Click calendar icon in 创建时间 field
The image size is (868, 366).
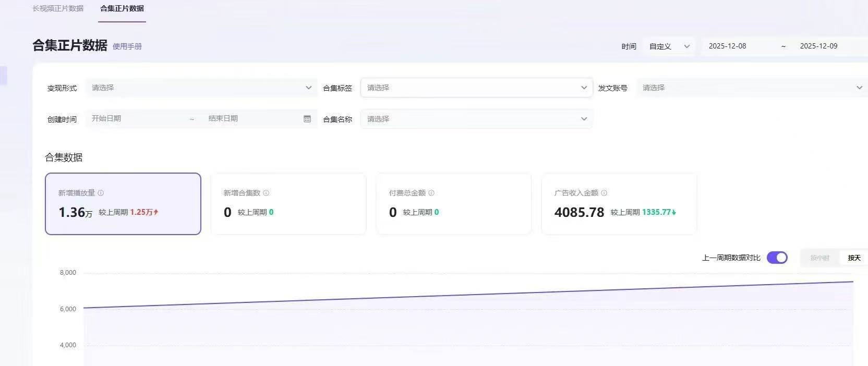[x=307, y=119]
